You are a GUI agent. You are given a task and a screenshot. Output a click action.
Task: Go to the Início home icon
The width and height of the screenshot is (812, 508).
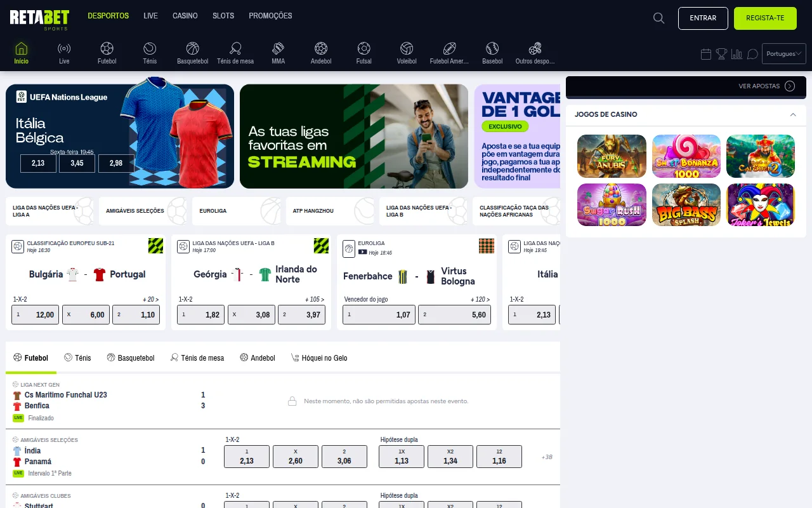(22, 48)
